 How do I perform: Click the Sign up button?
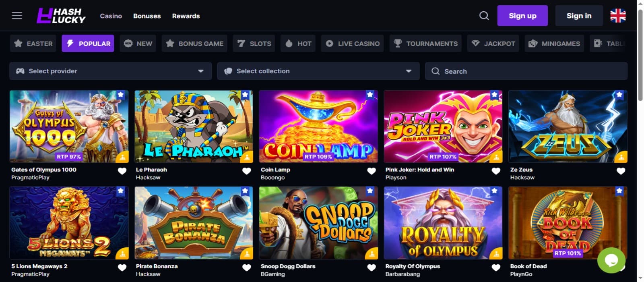coord(522,16)
